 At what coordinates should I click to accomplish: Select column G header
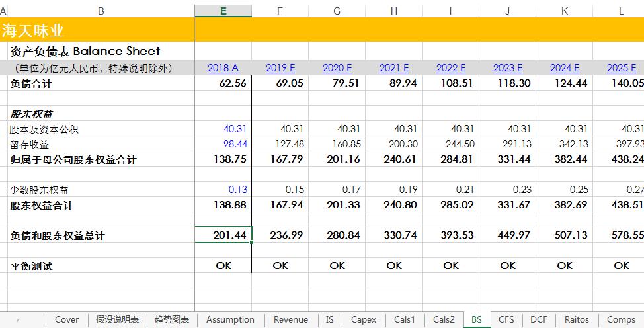click(x=337, y=11)
